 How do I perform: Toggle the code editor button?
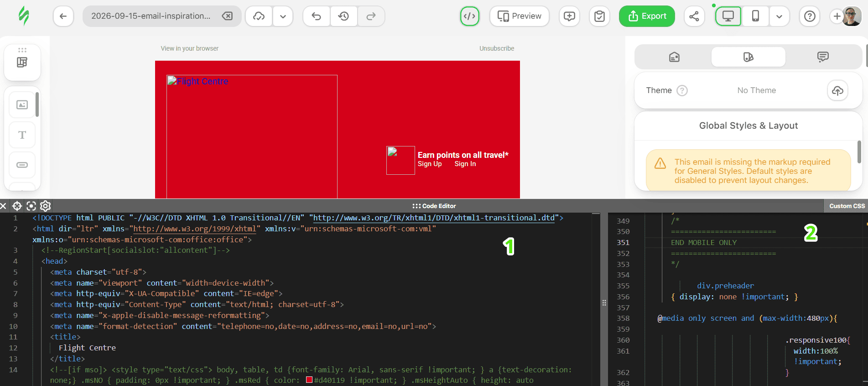click(470, 16)
